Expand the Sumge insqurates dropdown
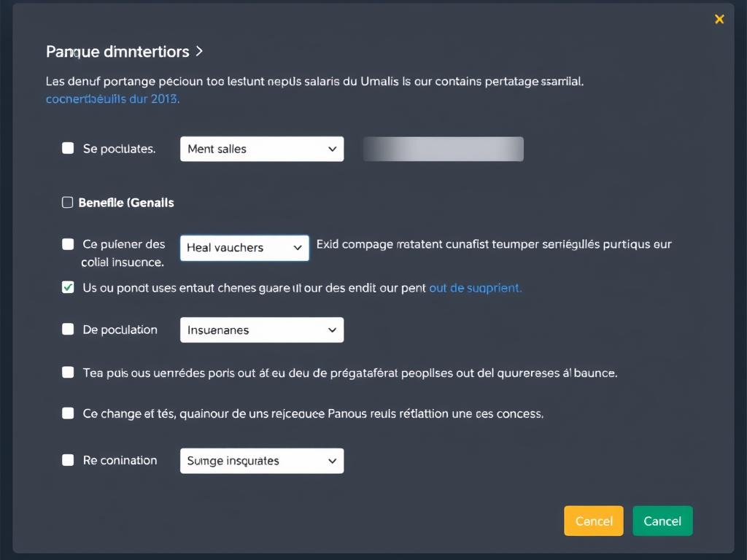747x560 pixels. (x=261, y=461)
